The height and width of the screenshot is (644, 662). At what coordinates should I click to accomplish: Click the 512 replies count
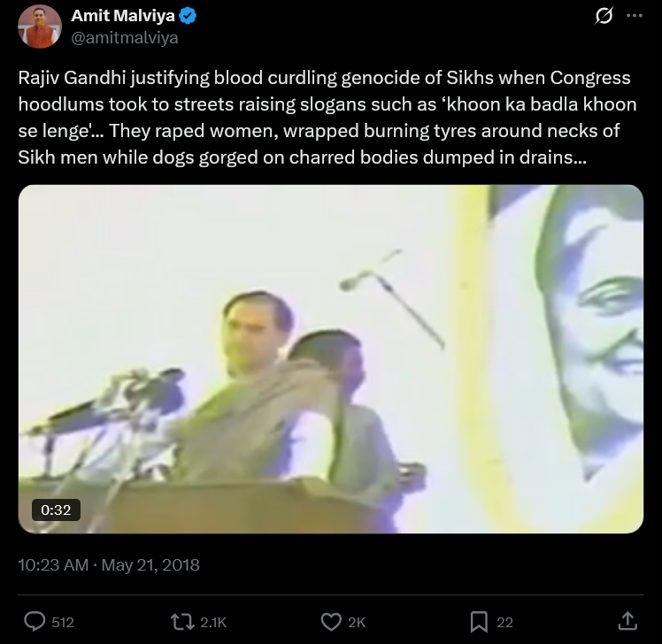63,623
